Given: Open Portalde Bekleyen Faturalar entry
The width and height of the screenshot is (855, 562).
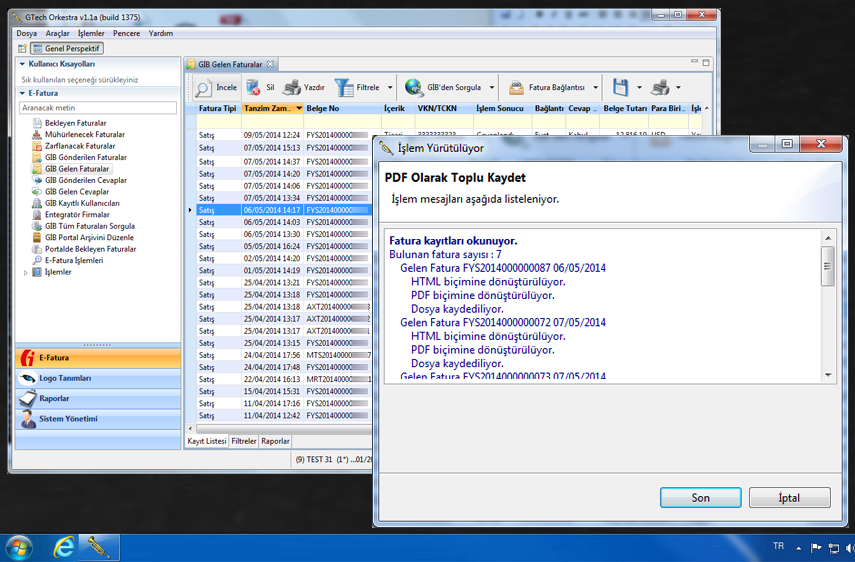Looking at the screenshot, I should [x=90, y=249].
